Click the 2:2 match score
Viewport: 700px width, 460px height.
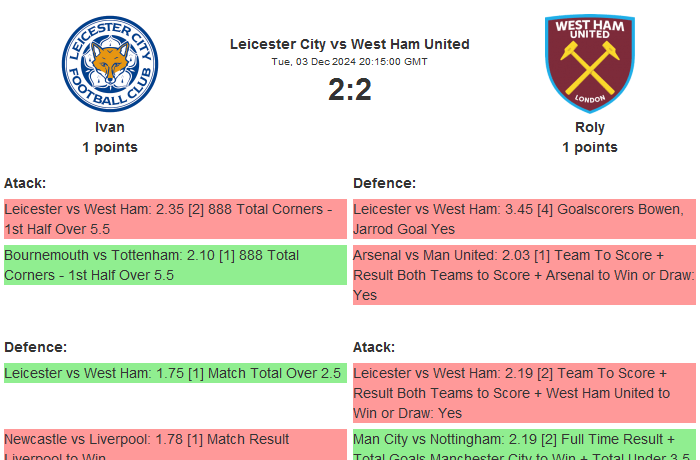(x=349, y=90)
